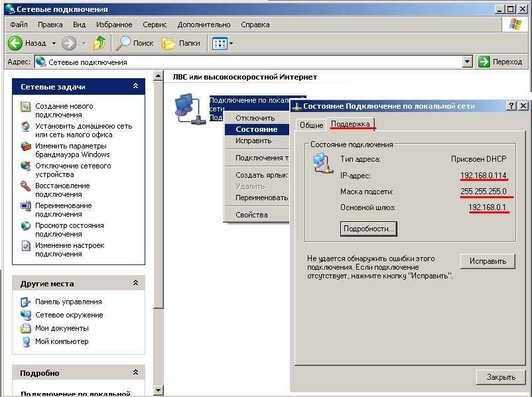Viewport: 532px width, 397px height.
Task: Click the local area connection icon
Action: click(188, 107)
